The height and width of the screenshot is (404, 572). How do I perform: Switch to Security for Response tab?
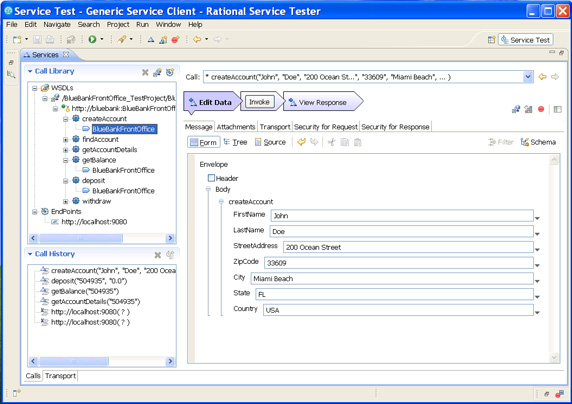point(395,127)
